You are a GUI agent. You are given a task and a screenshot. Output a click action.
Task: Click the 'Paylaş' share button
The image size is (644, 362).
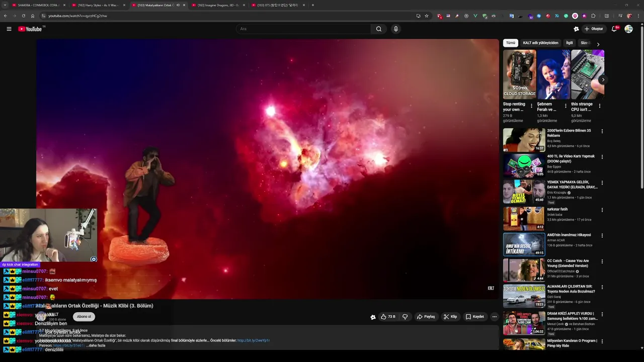[426, 317]
